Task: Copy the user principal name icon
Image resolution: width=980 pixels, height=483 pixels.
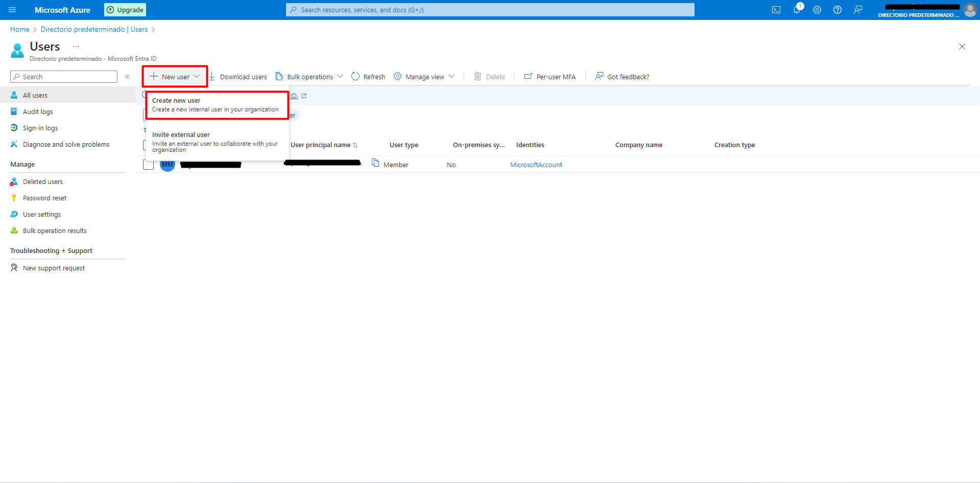Action: tap(375, 163)
